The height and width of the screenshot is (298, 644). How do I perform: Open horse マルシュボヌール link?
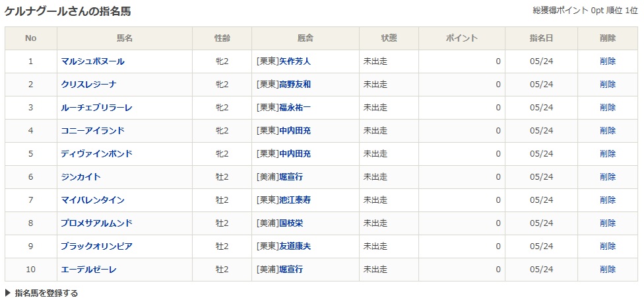[x=93, y=61]
